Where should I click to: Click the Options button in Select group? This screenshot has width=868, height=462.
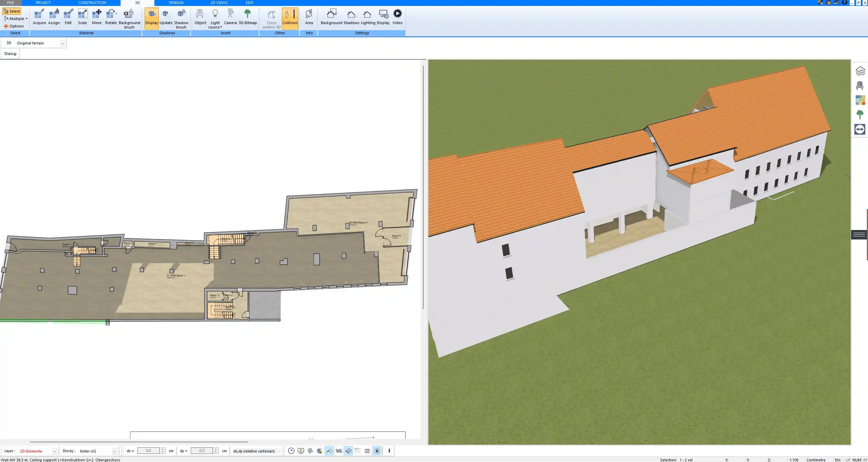coord(14,26)
